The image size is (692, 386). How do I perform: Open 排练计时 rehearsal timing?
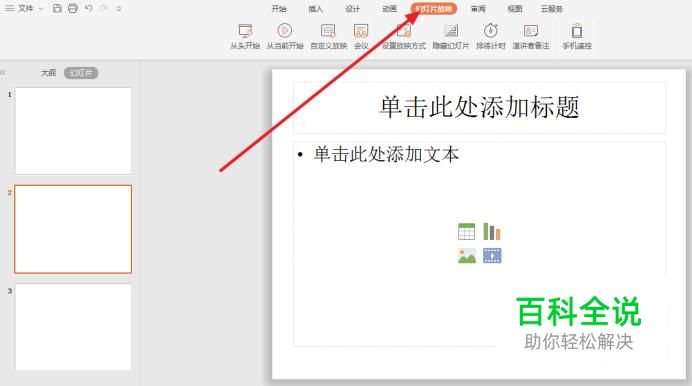coord(490,36)
